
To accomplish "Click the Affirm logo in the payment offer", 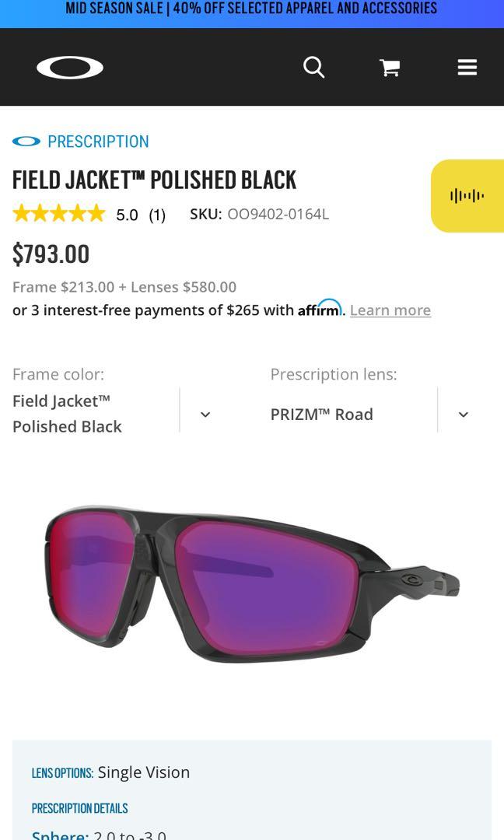I will click(319, 310).
